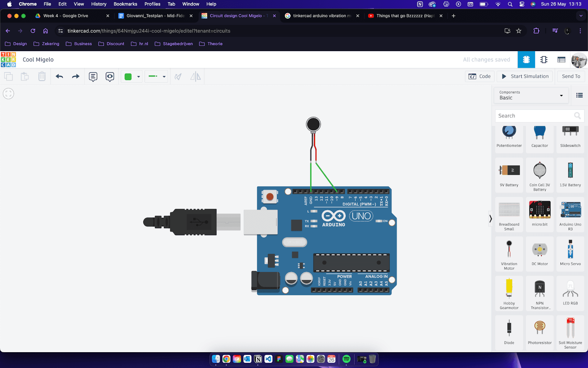
Task: Open the wire type dropdown
Action: 157,77
